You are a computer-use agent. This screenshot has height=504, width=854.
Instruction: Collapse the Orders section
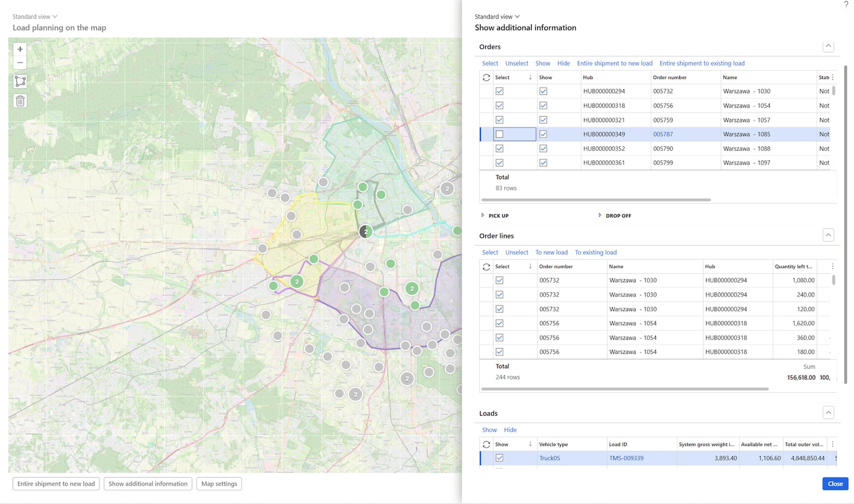[x=828, y=47]
